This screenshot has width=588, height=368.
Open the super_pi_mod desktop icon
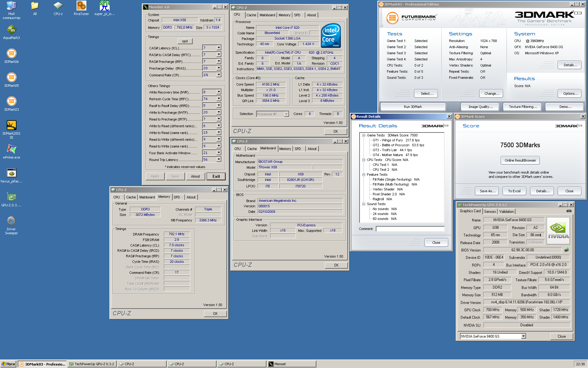click(104, 8)
